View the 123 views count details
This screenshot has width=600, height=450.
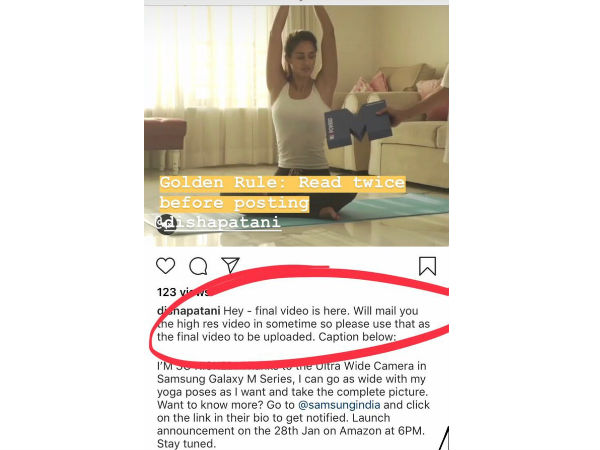(x=183, y=292)
